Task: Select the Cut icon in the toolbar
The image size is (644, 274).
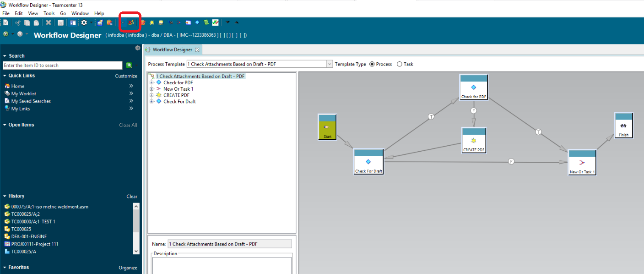Action: click(x=17, y=22)
